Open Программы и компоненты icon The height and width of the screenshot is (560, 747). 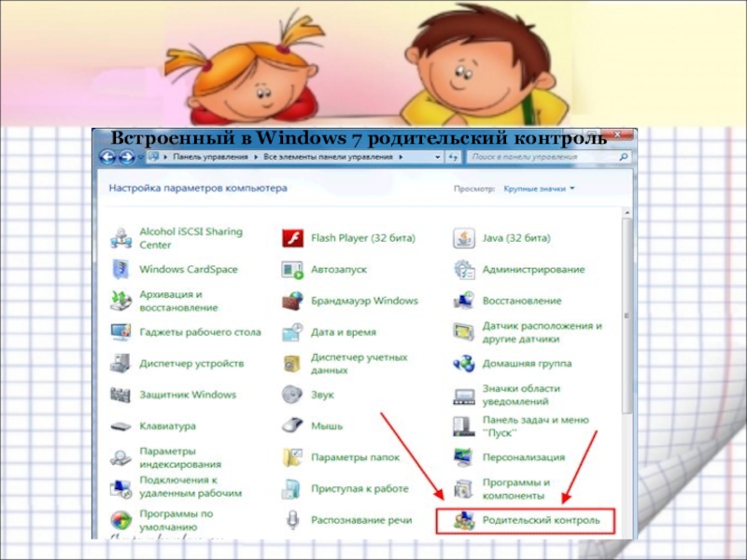[x=463, y=488]
